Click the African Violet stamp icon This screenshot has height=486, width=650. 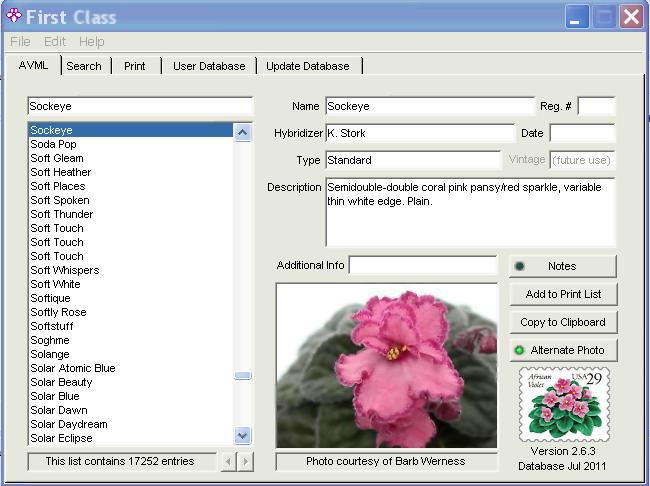[563, 404]
